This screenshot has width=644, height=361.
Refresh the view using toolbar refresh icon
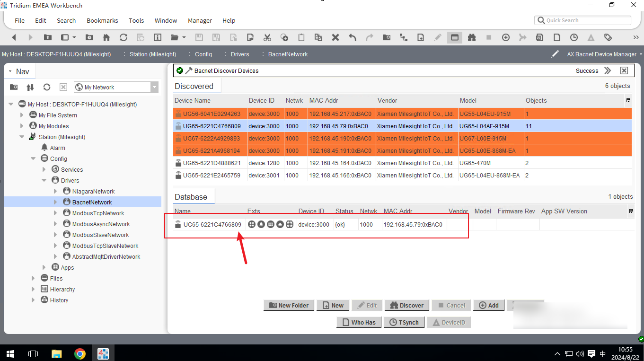(x=124, y=37)
